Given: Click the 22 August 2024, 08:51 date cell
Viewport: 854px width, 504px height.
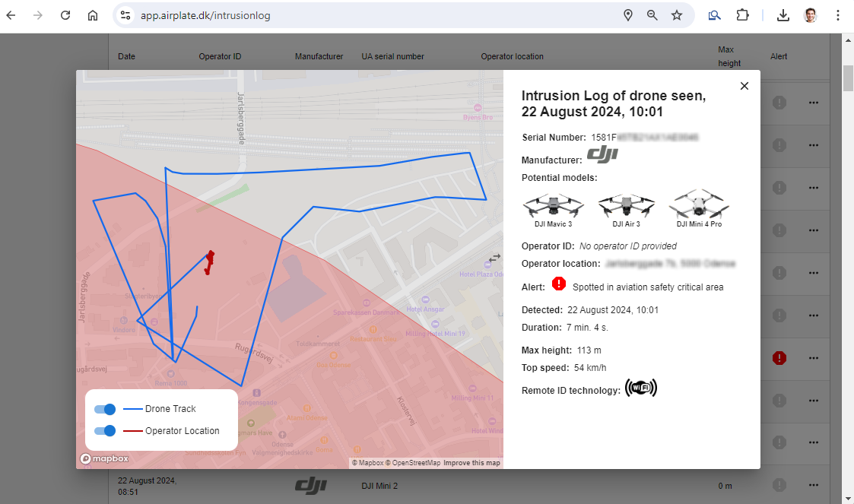Looking at the screenshot, I should [147, 486].
